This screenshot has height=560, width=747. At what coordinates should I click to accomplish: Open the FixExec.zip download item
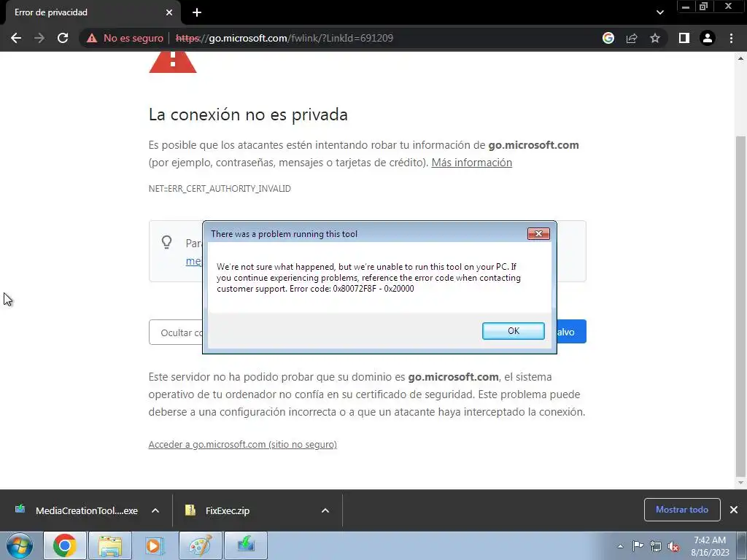click(228, 510)
